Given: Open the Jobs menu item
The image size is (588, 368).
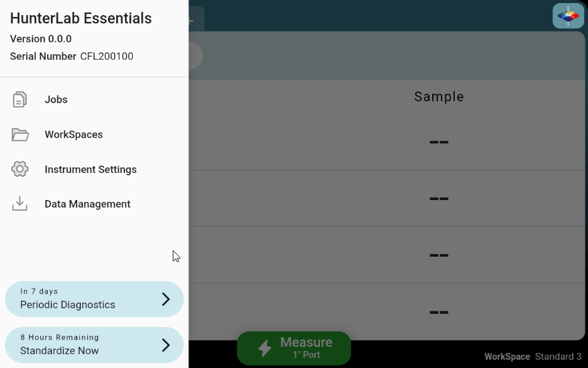Looking at the screenshot, I should click(x=56, y=99).
